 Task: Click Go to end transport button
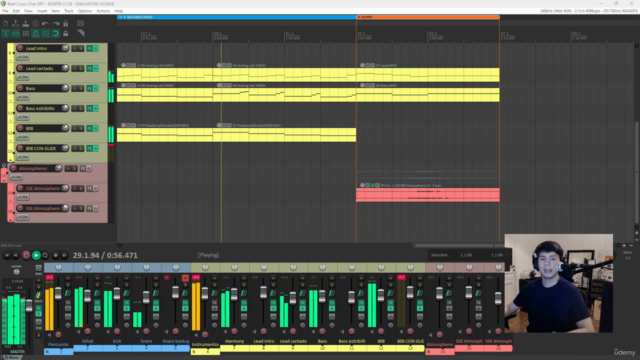tap(16, 256)
